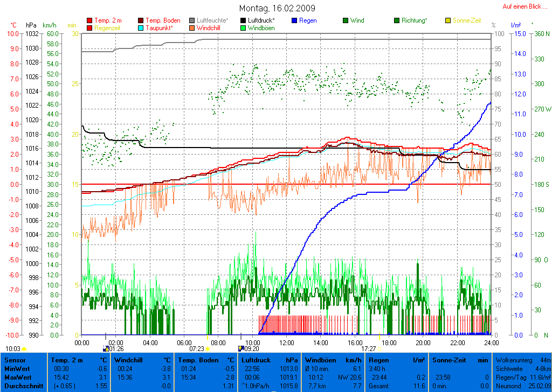The image size is (552, 392).
Task: Click the yellow Sonne-Zeit legend square
Action: 448,21
